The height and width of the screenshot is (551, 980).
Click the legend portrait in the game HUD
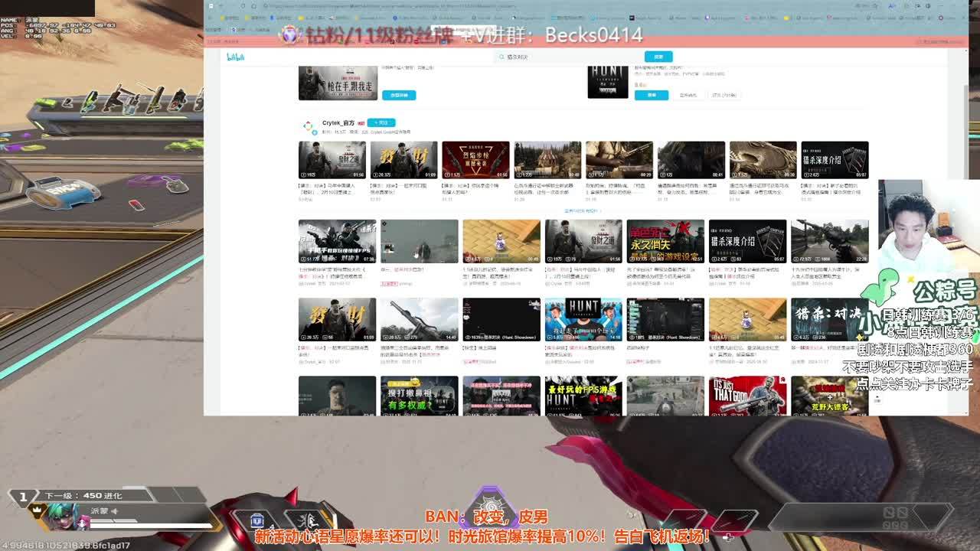tap(59, 516)
